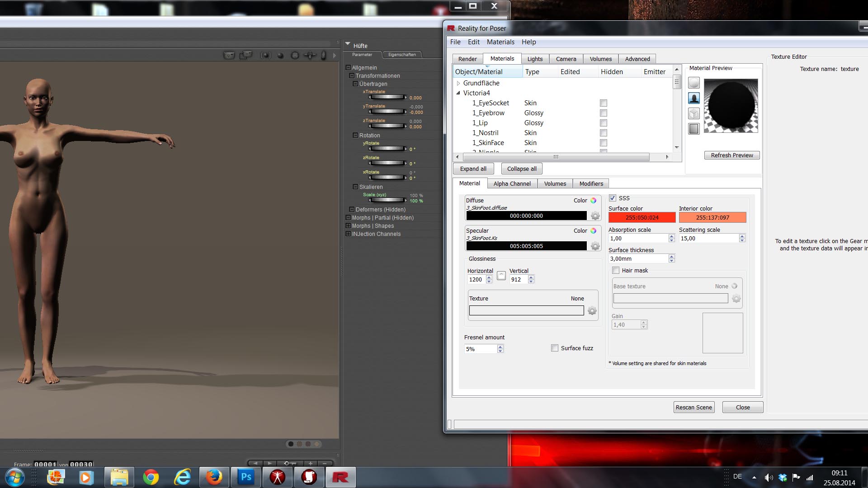Click the SSS Surface color swatch
Viewport: 868px width, 488px height.
click(642, 217)
